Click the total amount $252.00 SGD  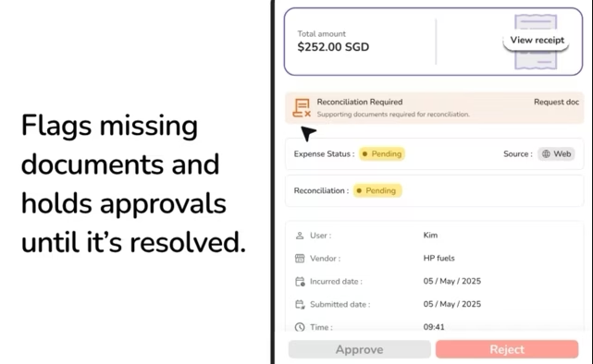click(333, 47)
